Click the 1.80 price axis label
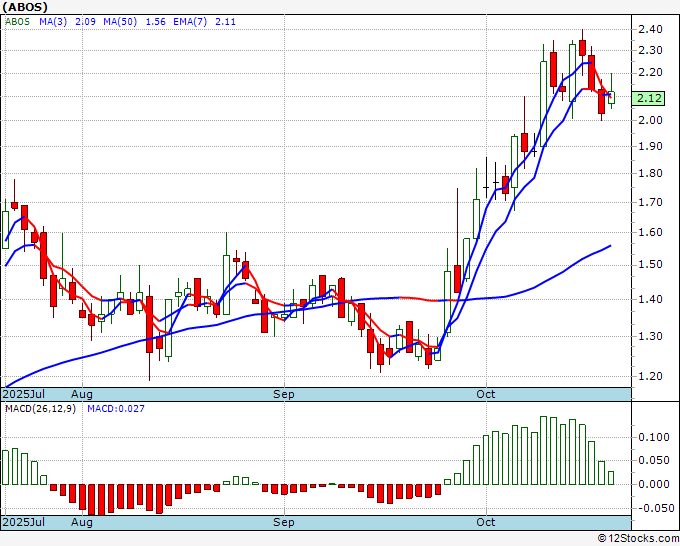 pos(650,173)
